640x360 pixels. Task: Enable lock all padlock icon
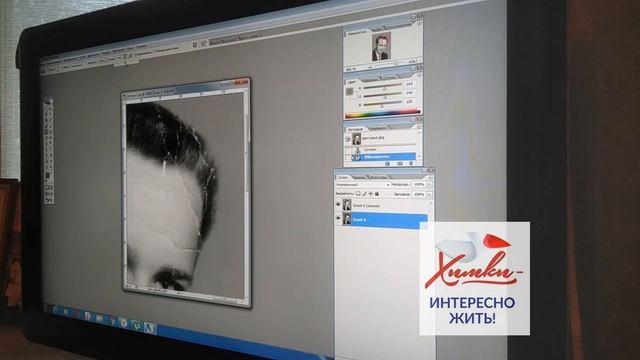click(377, 193)
